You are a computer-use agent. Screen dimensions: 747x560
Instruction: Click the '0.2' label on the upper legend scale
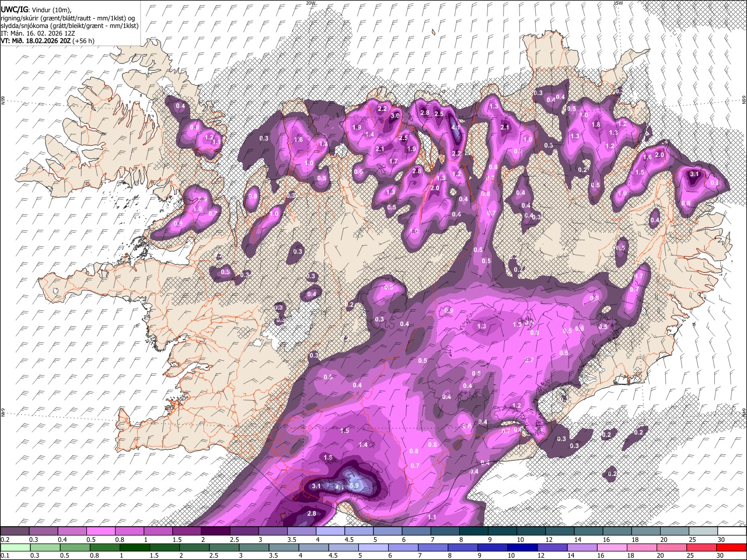(5, 539)
